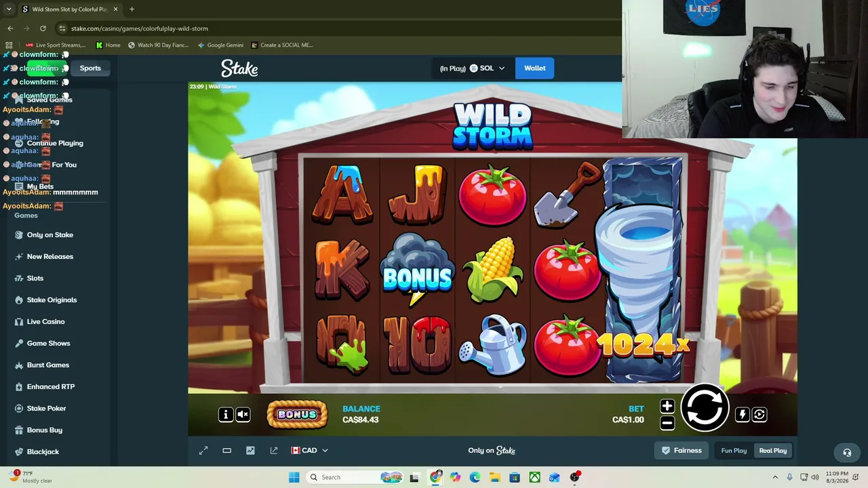This screenshot has height=488, width=868.
Task: Open Google Gemini bookmark
Action: [x=220, y=45]
